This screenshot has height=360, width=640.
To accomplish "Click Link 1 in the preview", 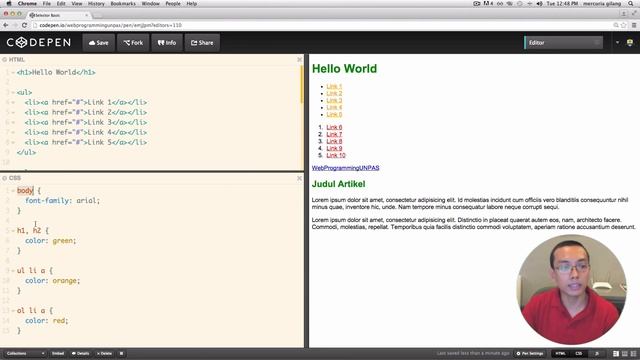I will 334,86.
